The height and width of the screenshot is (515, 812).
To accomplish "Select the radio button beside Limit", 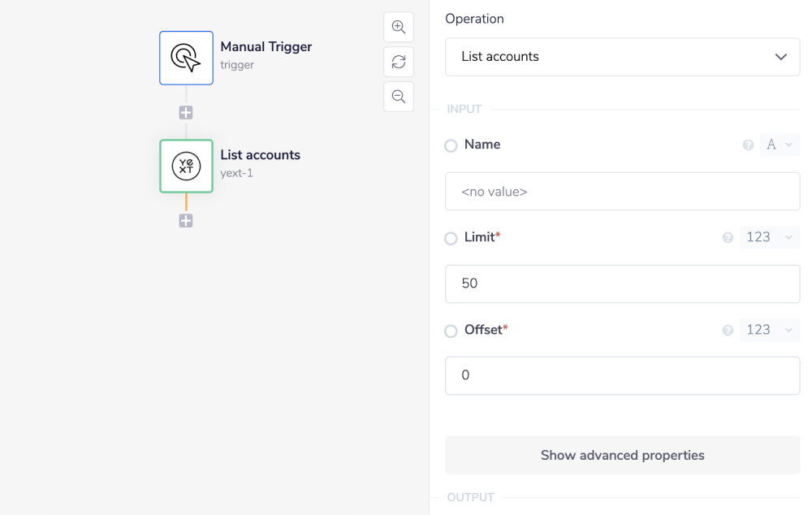I will pos(451,238).
